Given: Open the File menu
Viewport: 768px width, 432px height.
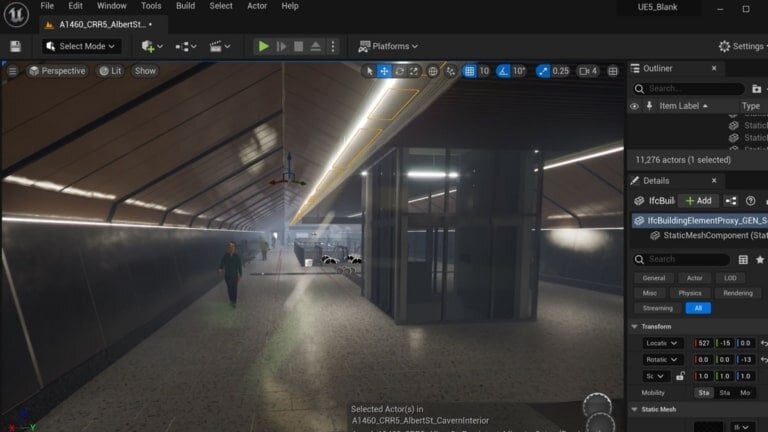Looking at the screenshot, I should [x=47, y=6].
